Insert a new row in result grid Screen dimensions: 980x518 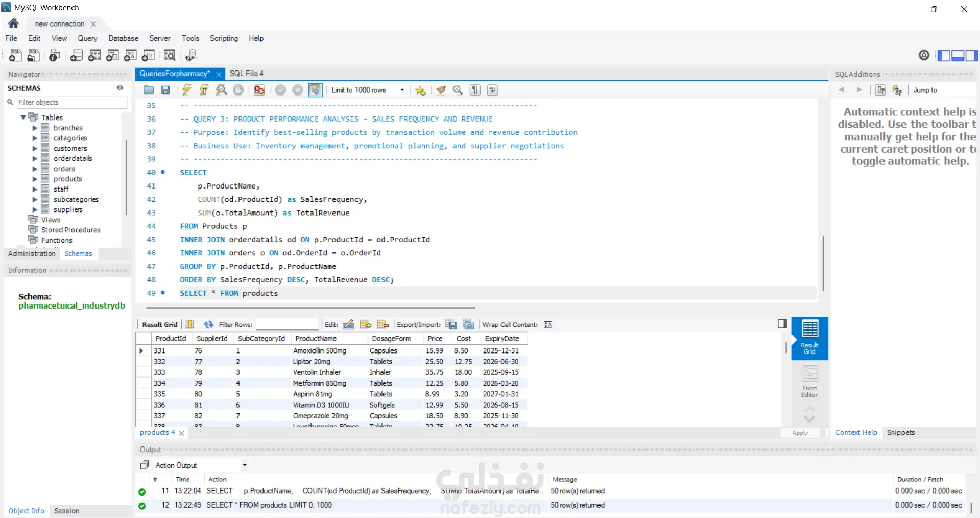coord(366,325)
